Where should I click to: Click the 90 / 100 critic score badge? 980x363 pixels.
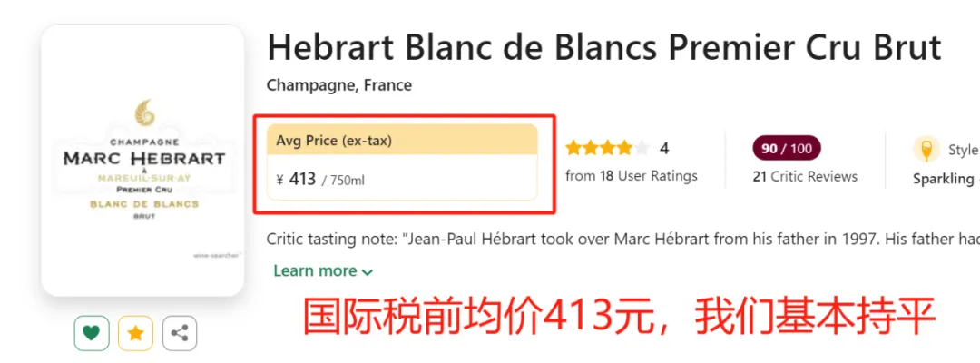point(786,148)
